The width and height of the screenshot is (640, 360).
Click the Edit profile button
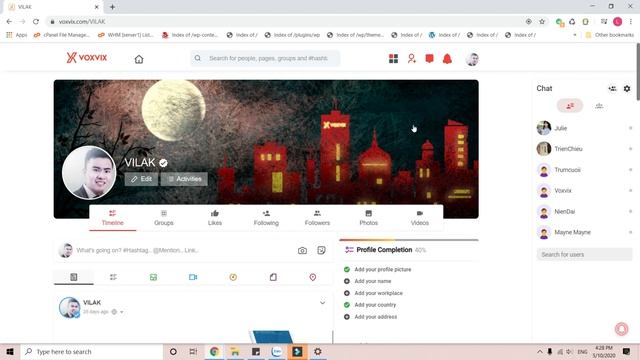[141, 179]
